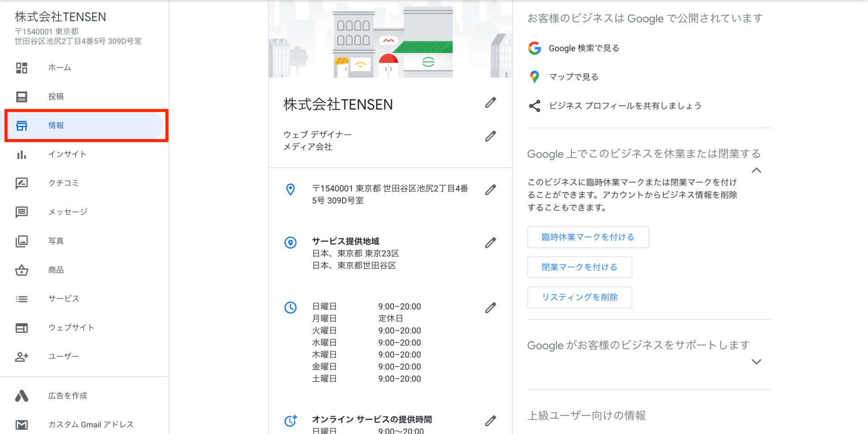Click the メッセージ chat icon

(22, 212)
